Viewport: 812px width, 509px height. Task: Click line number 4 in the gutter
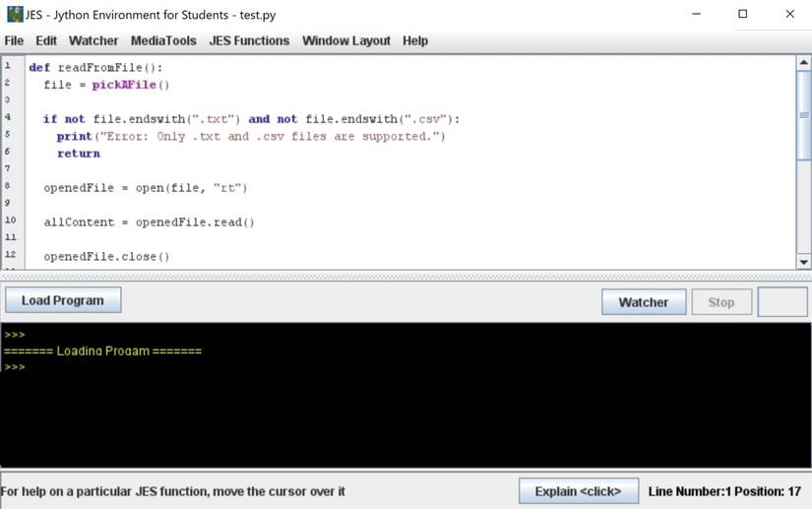(x=8, y=117)
